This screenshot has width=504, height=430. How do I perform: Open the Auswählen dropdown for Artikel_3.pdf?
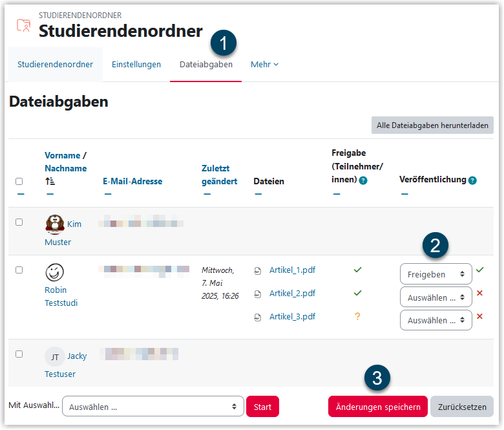[436, 320]
